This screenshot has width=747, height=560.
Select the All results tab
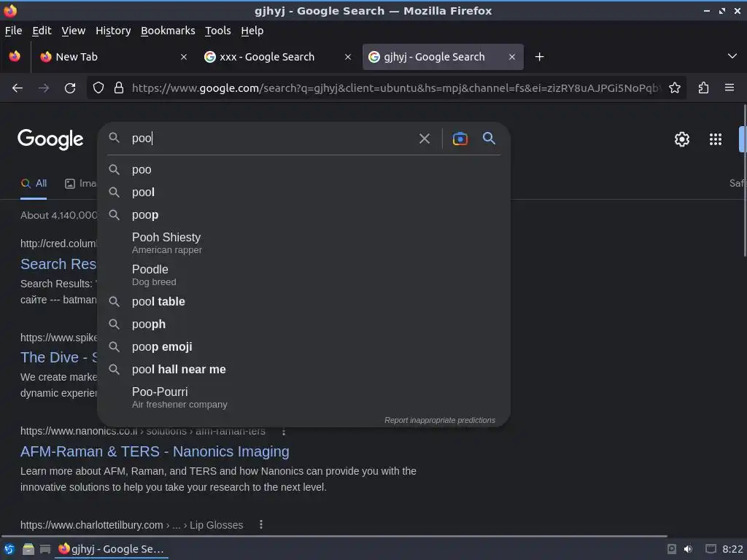(x=34, y=183)
